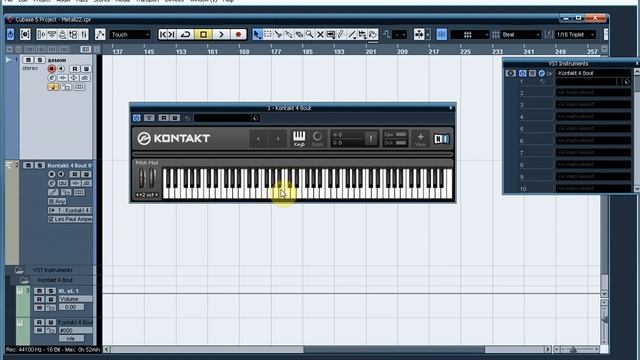
Task: Toggle the Cycle loop button
Action: point(185,35)
